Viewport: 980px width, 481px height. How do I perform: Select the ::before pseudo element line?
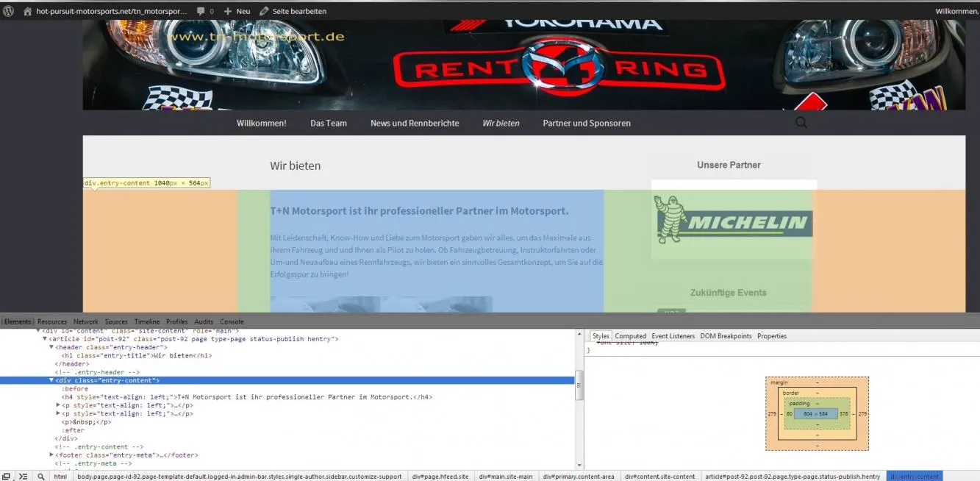(x=75, y=389)
